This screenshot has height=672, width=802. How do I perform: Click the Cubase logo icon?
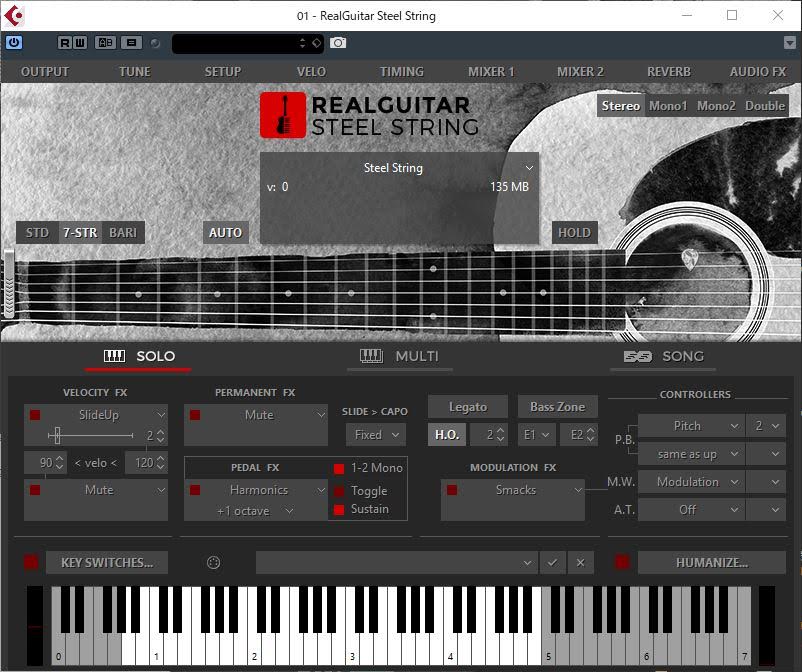(x=14, y=16)
